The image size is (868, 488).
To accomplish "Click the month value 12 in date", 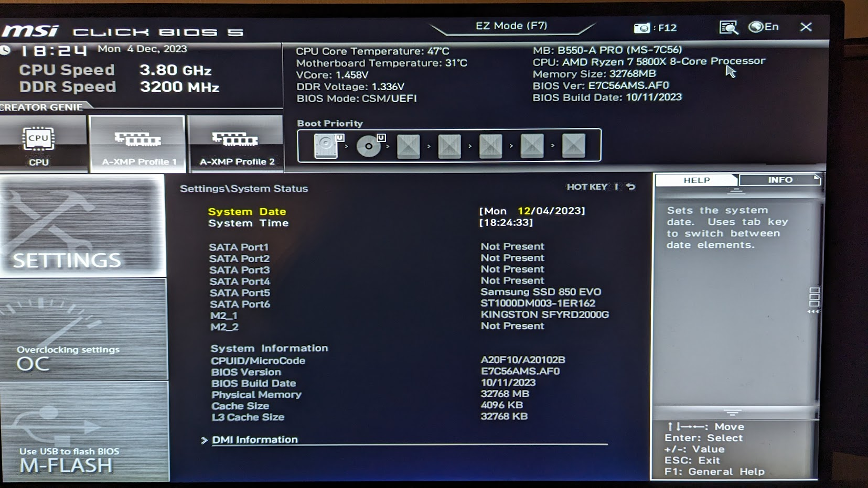I will (524, 211).
